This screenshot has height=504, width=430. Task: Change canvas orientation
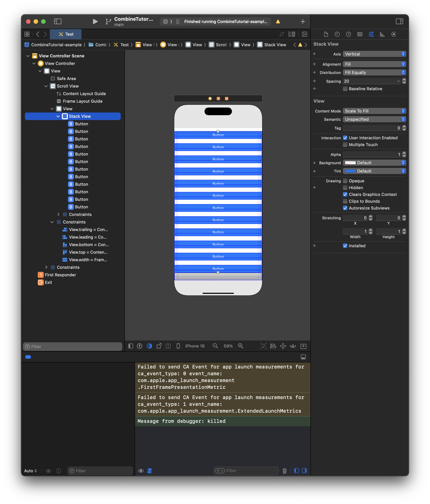point(159,346)
